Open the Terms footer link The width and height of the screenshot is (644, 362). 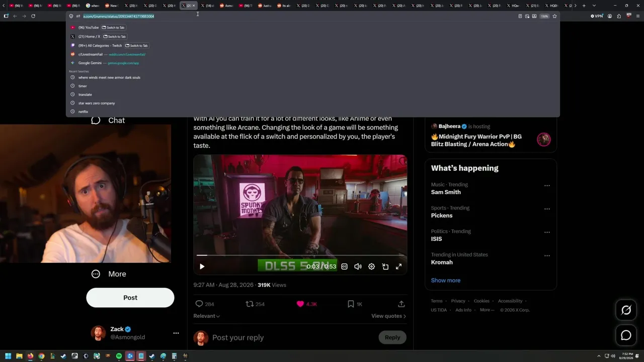click(x=437, y=301)
